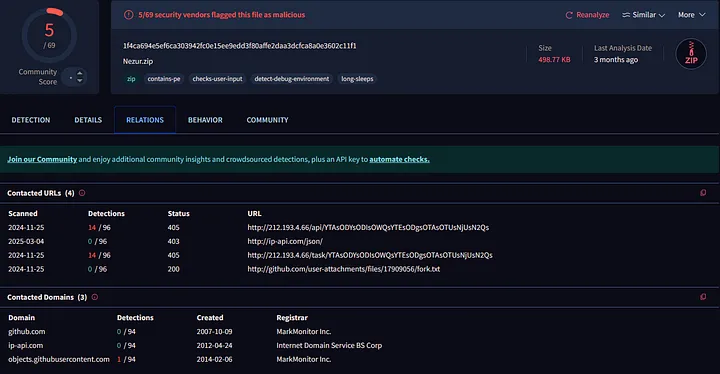Open the github.com domain entry
Viewport: 720px width, 374px height.
tap(27, 331)
